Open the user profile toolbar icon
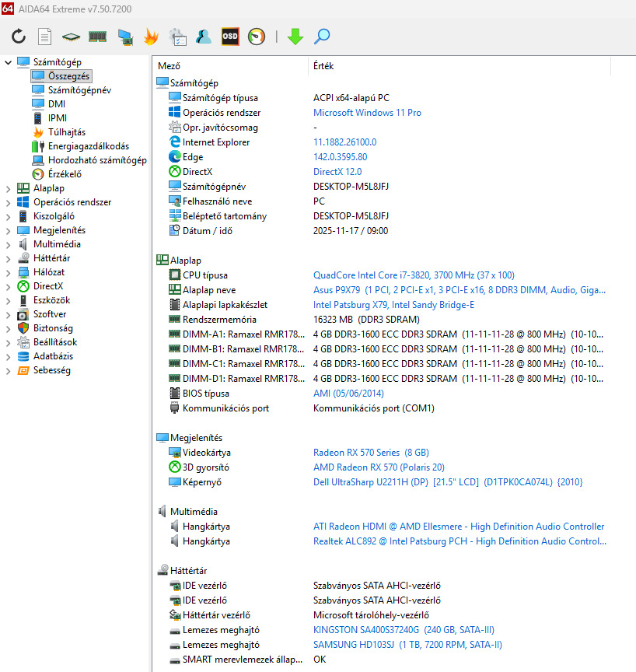The image size is (636, 672). click(x=204, y=37)
